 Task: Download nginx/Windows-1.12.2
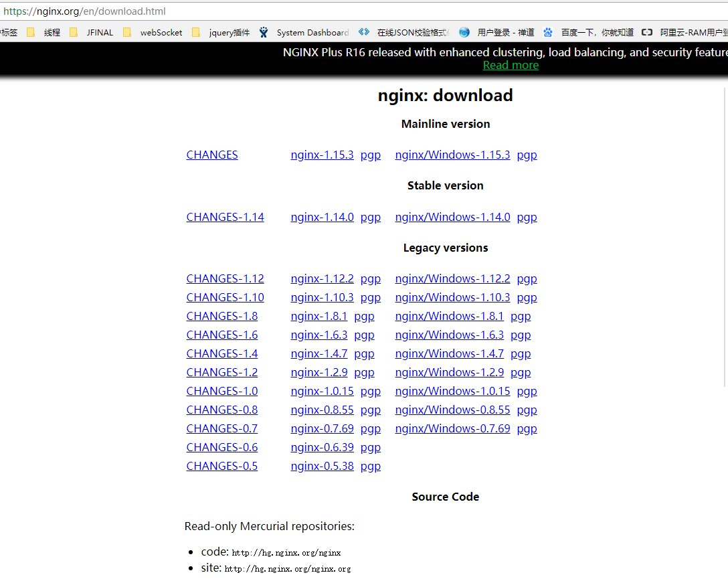[453, 278]
